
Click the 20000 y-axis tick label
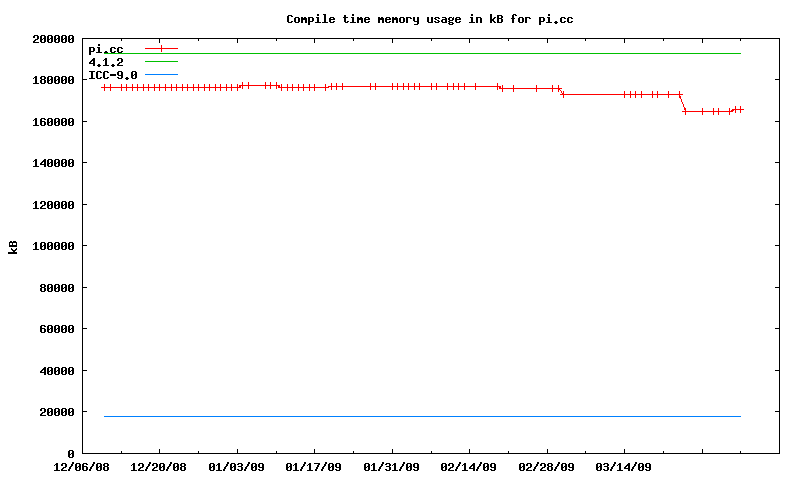(57, 412)
